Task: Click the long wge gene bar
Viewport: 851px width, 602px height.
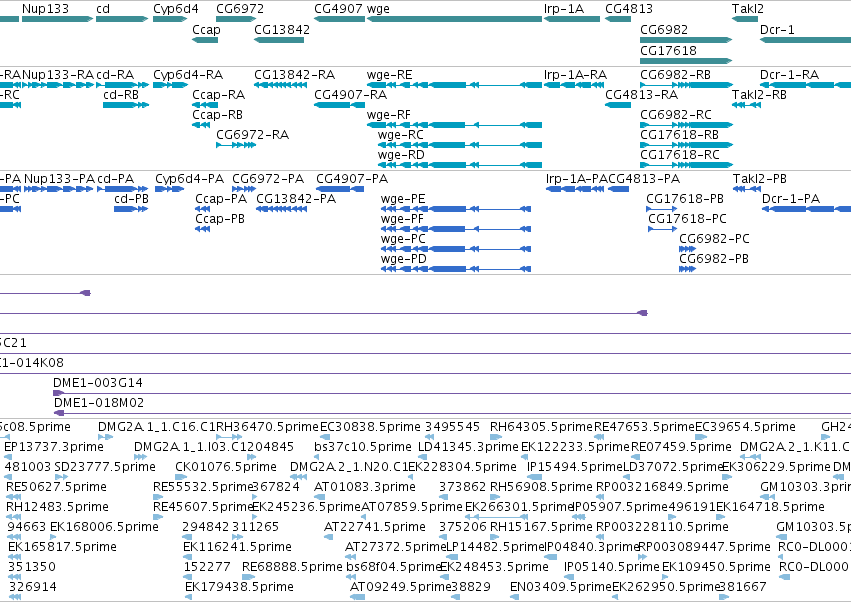Action: pyautogui.click(x=454, y=19)
